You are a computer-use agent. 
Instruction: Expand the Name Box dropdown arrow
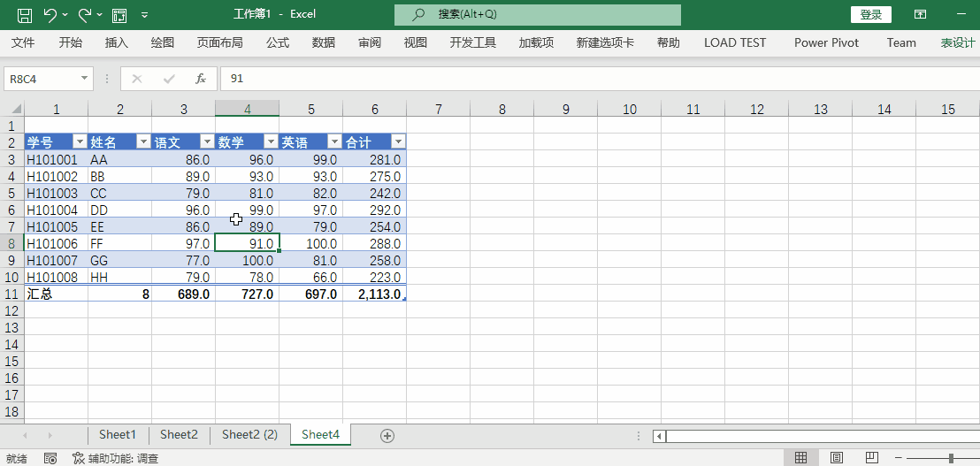pyautogui.click(x=84, y=79)
